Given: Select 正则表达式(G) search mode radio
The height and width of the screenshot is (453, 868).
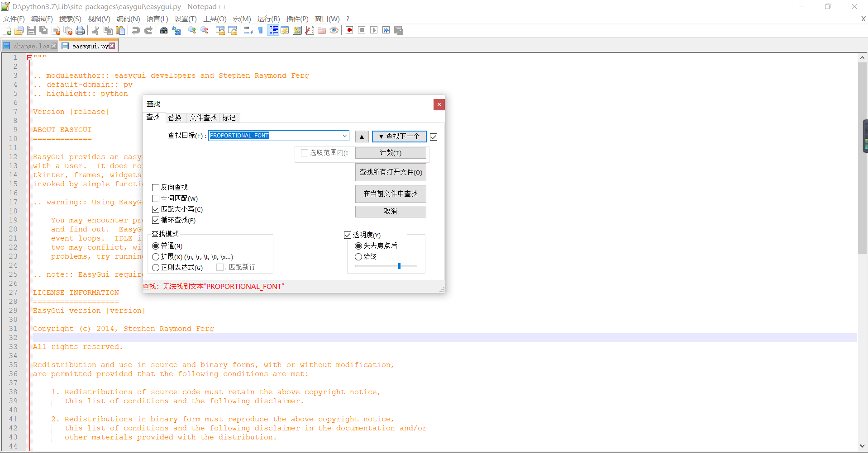Looking at the screenshot, I should tap(156, 268).
